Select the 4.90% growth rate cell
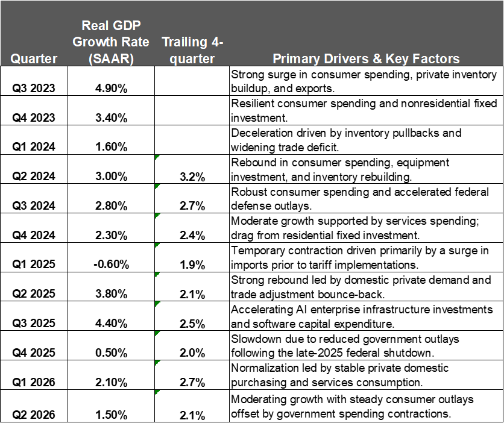The image size is (504, 423). click(x=111, y=81)
